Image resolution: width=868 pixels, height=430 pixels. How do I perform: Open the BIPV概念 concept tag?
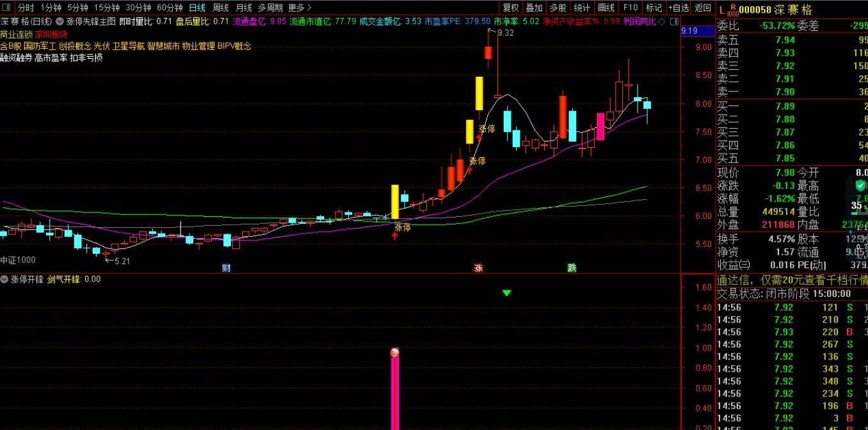point(234,46)
